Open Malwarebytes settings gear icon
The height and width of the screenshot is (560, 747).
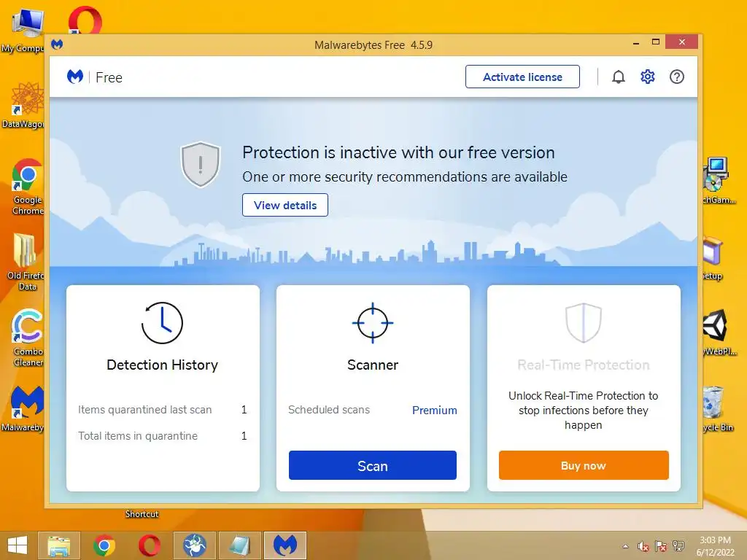click(x=648, y=77)
